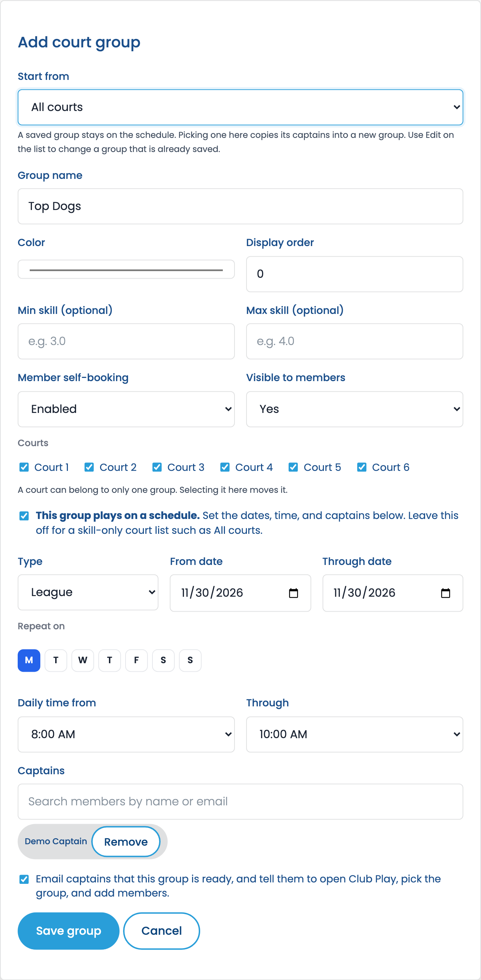
Task: Click the Through date field value
Action: click(x=364, y=593)
